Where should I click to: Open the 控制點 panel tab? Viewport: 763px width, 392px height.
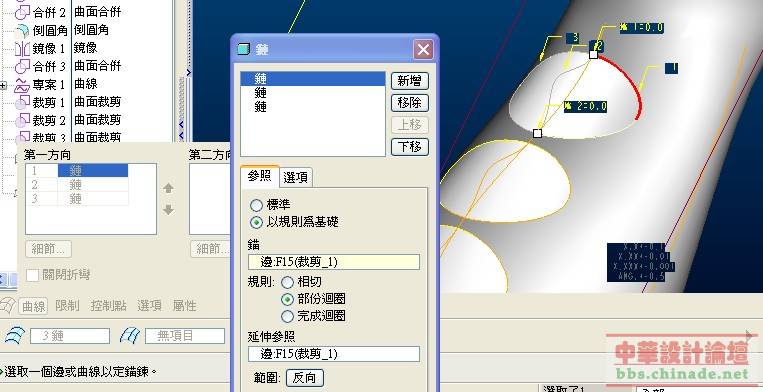(109, 306)
